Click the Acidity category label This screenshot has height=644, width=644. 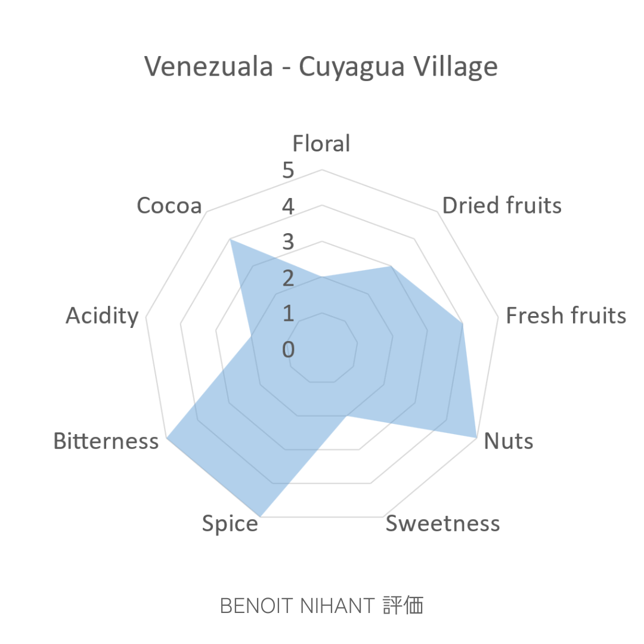[x=102, y=315]
